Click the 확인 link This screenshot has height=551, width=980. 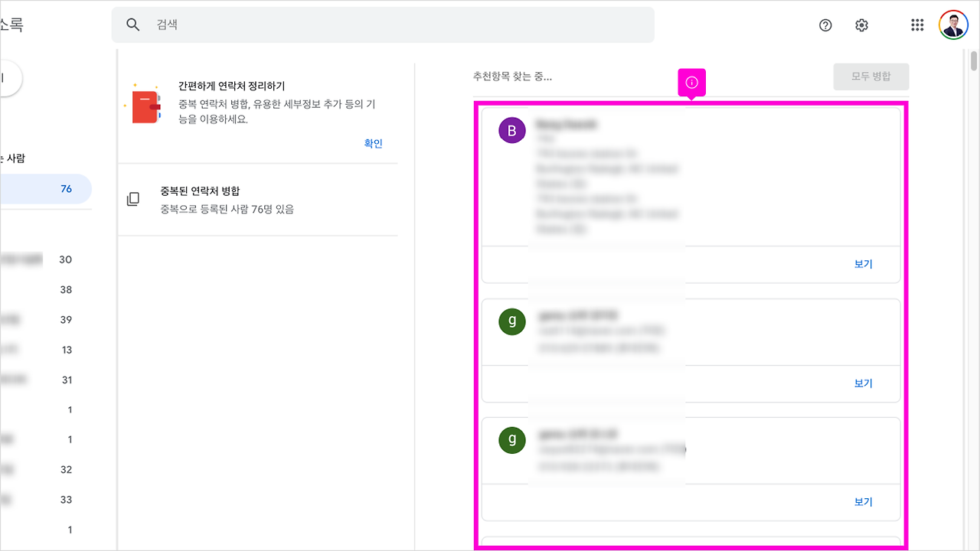373,143
